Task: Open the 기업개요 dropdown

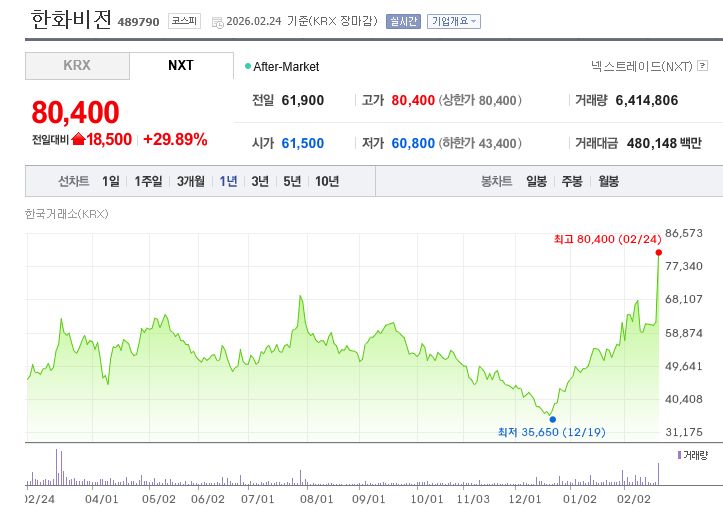Action: 454,21
